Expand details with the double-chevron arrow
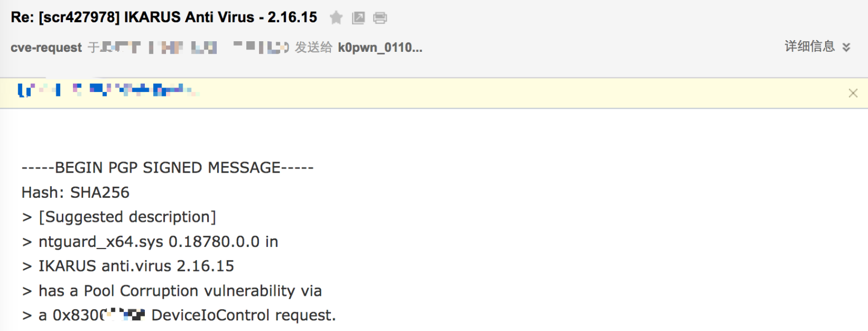The width and height of the screenshot is (868, 331). click(x=846, y=47)
